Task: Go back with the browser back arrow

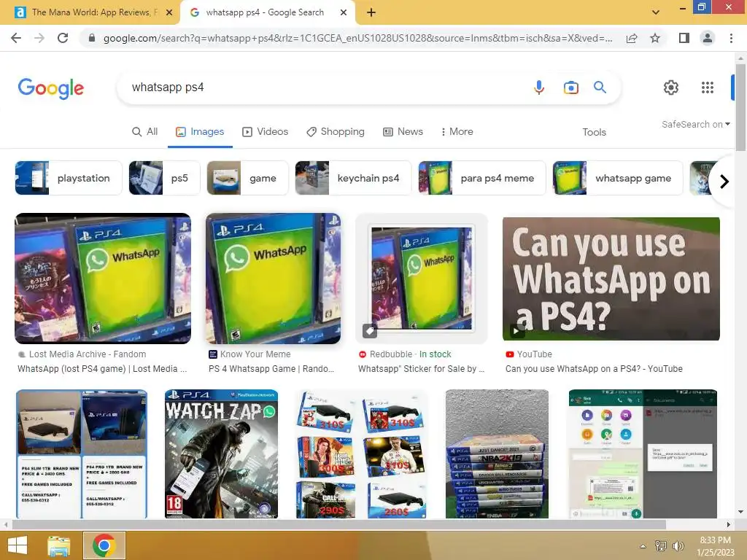Action: click(16, 38)
